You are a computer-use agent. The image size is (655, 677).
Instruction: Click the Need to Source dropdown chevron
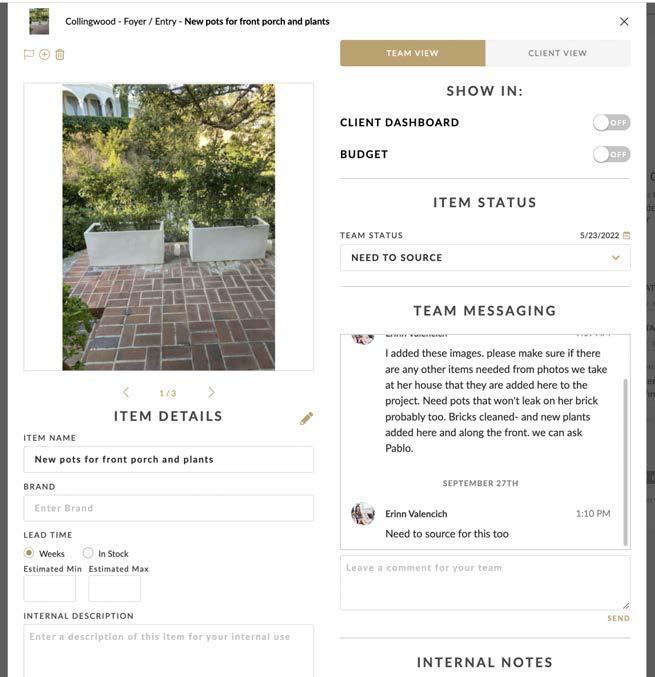click(616, 258)
